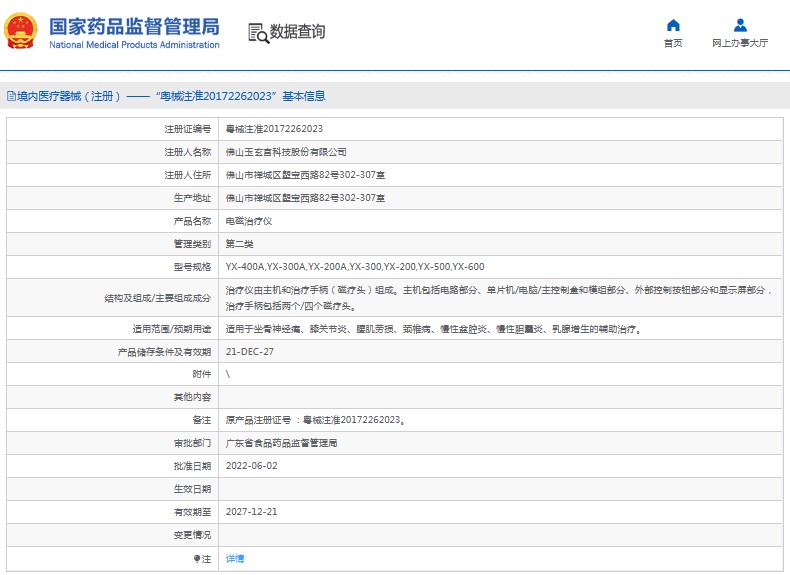Click the 国家药品监督管理局 title
Image resolution: width=790 pixels, height=575 pixels.
pos(135,26)
